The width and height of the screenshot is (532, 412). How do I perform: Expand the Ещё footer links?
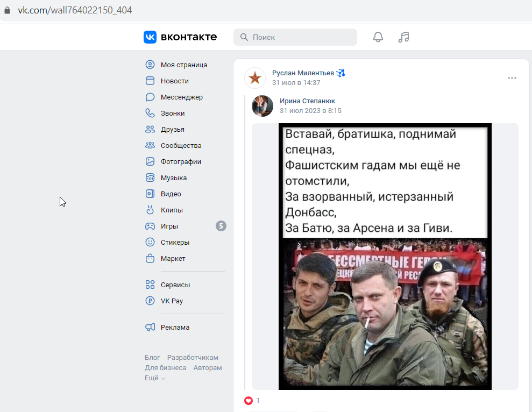155,378
